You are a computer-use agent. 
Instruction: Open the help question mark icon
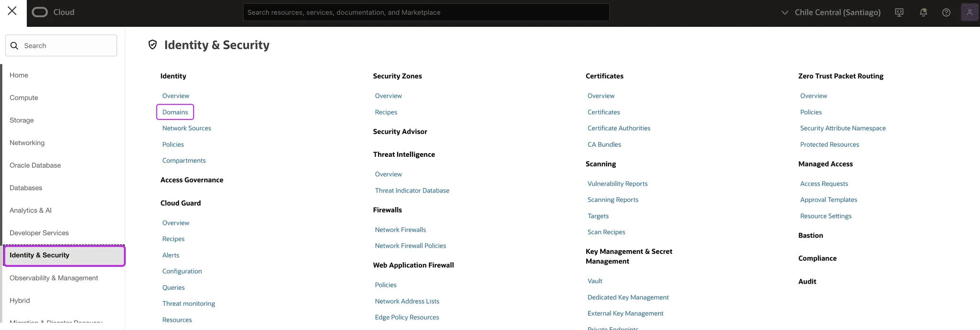(x=946, y=12)
